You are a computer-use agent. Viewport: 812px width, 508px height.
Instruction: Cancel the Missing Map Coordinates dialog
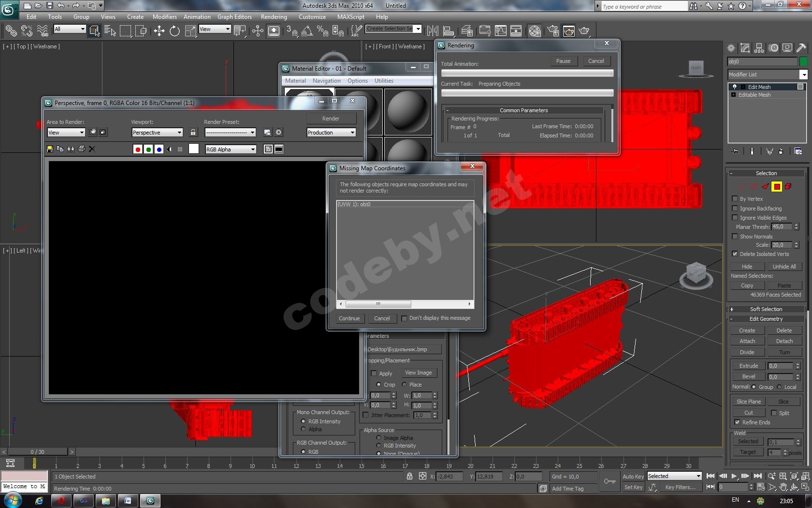382,318
